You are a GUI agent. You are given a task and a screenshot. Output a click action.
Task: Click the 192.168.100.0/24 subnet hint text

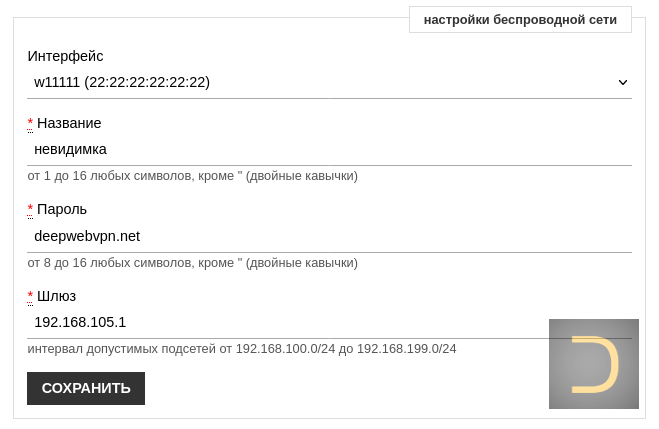pyautogui.click(x=285, y=349)
